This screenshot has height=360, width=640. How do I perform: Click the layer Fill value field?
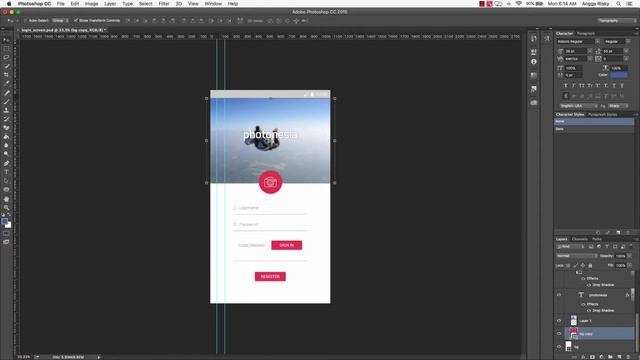[x=620, y=265]
